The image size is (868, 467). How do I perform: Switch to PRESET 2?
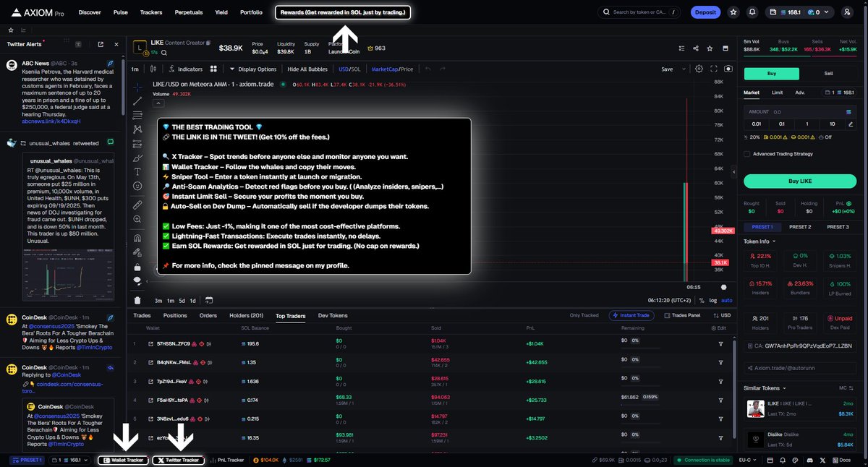[x=799, y=227]
